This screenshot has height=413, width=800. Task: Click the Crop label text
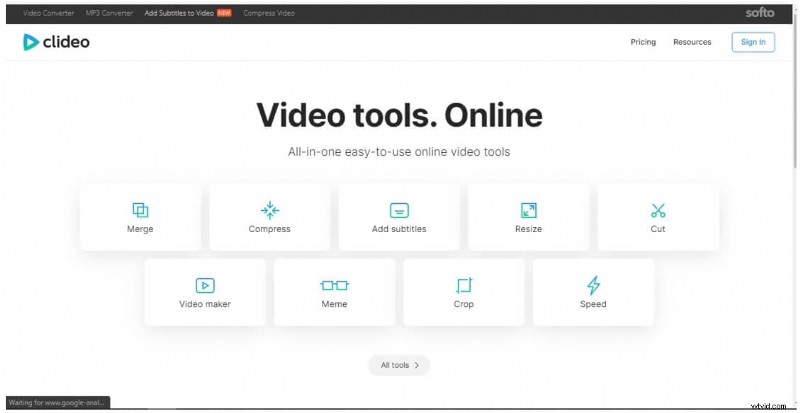coord(464,304)
